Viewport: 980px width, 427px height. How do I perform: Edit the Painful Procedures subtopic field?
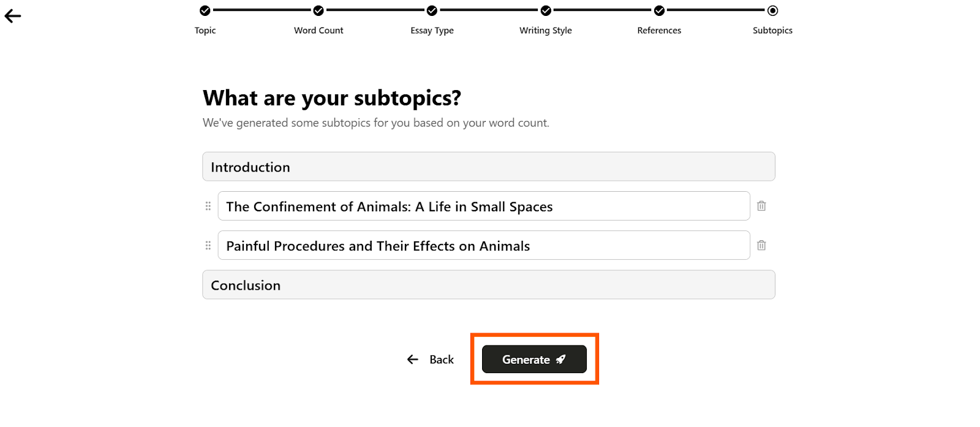coord(484,245)
